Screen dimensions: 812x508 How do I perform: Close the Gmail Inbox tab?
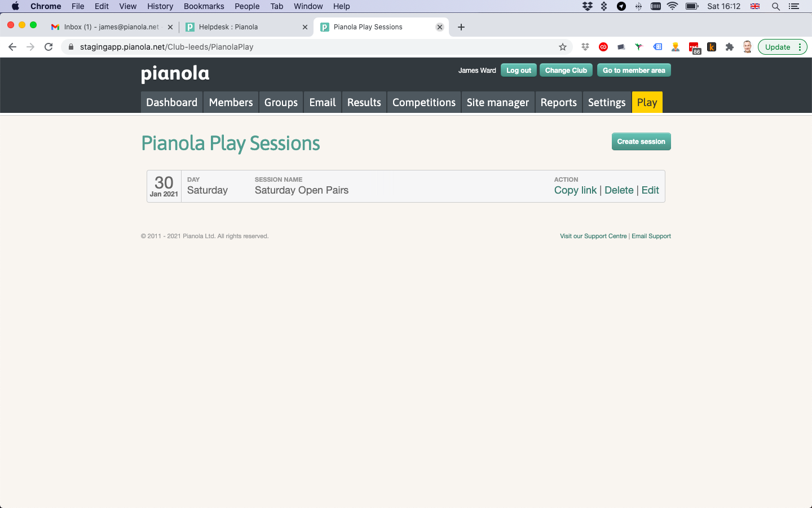point(170,27)
